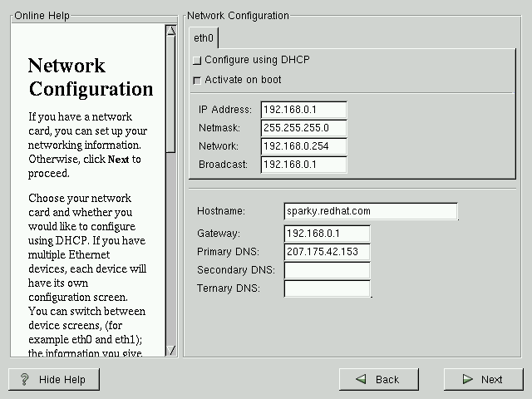Click the IP Address input field
The image size is (532, 399).
[x=303, y=110]
